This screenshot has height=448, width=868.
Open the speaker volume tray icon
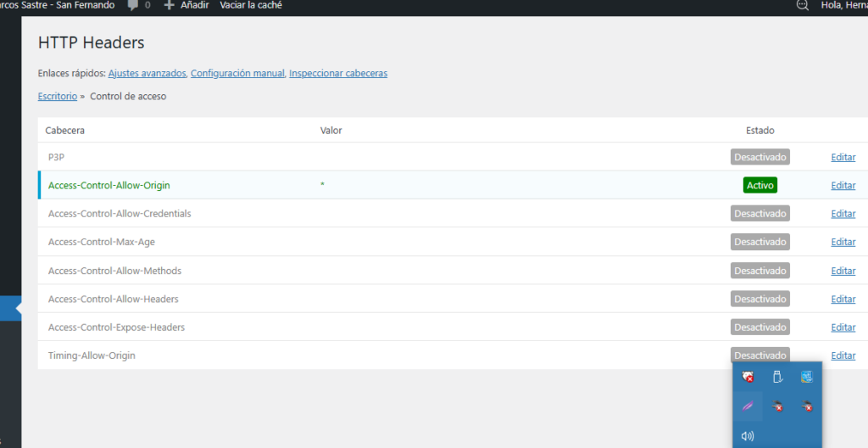(748, 436)
